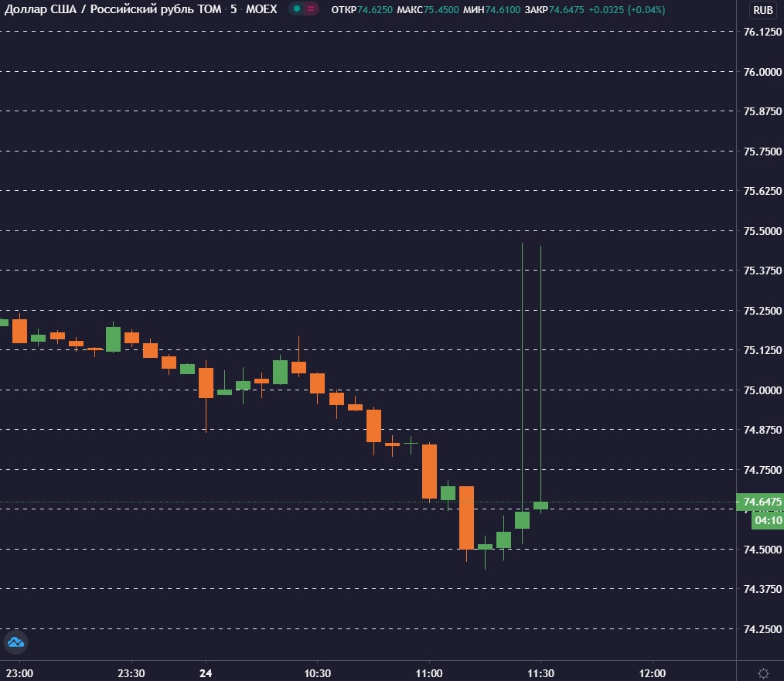Click the 76.1250 price axis label
The image size is (784, 681).
click(x=762, y=32)
